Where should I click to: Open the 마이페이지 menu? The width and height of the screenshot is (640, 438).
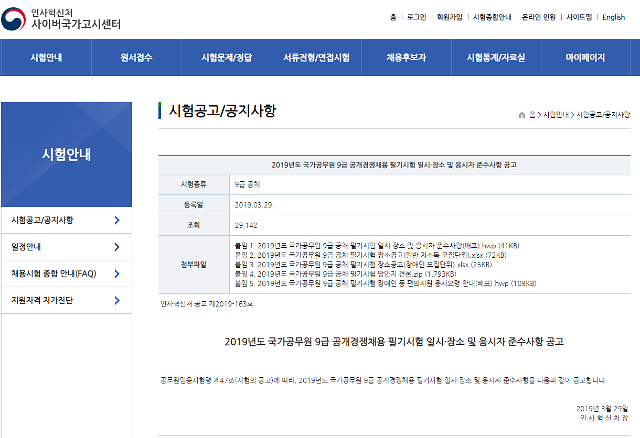585,58
